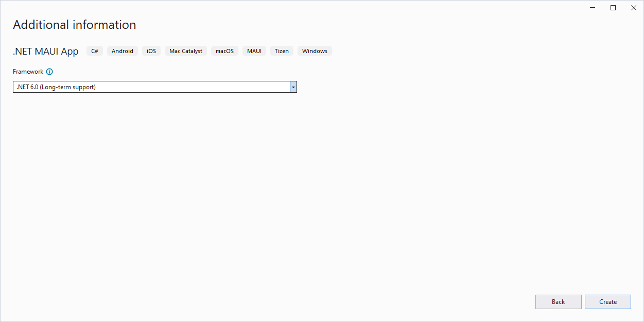
Task: Select the MAUI project type tag
Action: click(x=254, y=51)
